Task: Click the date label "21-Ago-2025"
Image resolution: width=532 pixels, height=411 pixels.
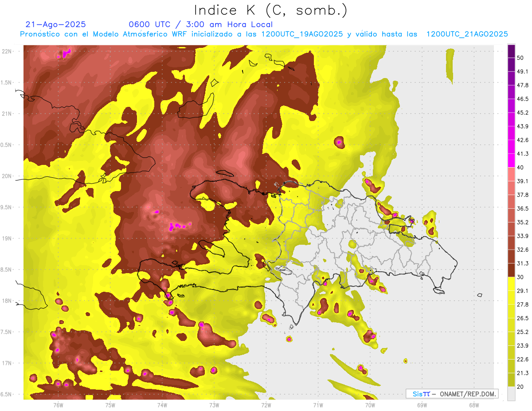Action: (x=56, y=24)
